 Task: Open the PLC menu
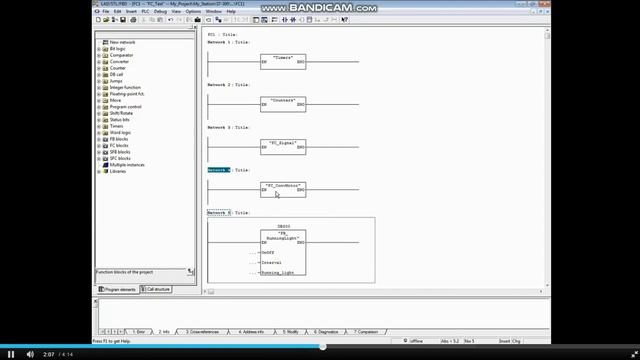(x=145, y=11)
